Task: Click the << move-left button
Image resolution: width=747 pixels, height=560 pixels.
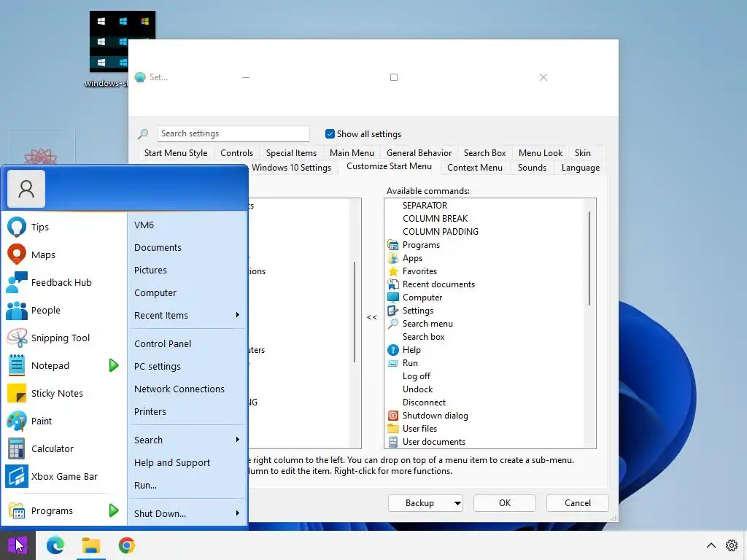Action: tap(372, 317)
